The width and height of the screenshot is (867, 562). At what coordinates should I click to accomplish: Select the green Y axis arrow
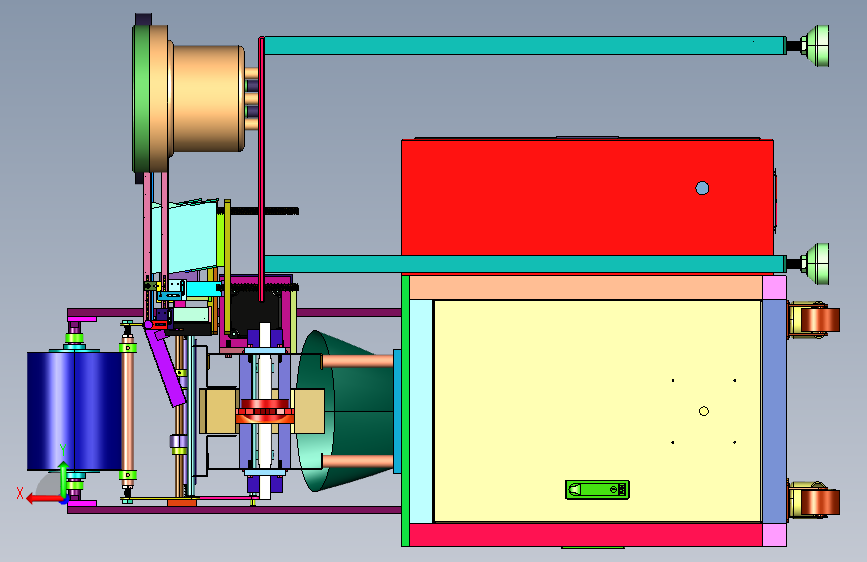coord(64,480)
